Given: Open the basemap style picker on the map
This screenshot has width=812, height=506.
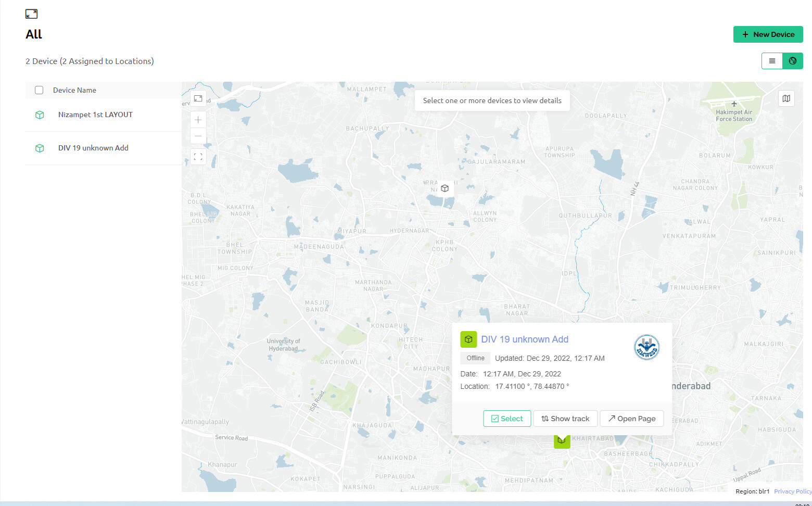Looking at the screenshot, I should pyautogui.click(x=786, y=98).
